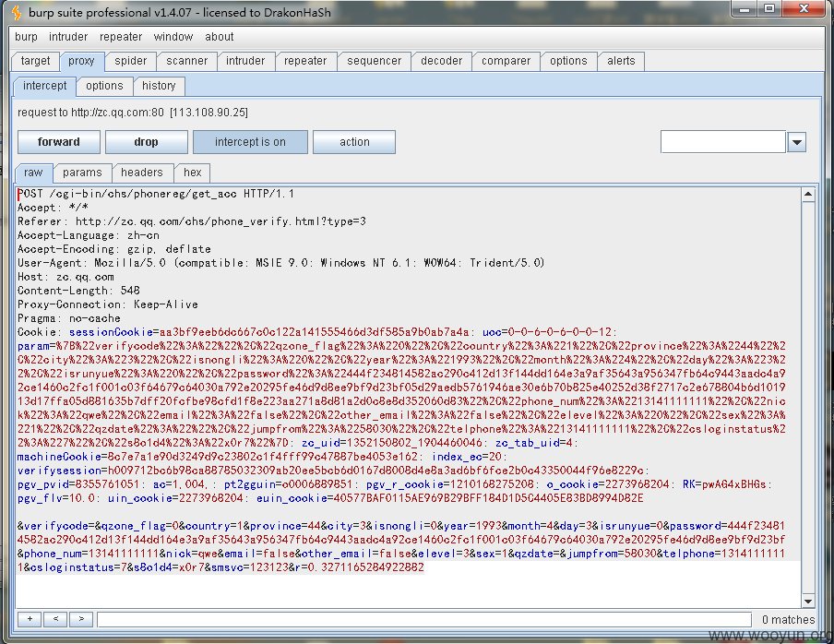Select the intercept sub-tab
The image size is (834, 644).
[x=44, y=86]
